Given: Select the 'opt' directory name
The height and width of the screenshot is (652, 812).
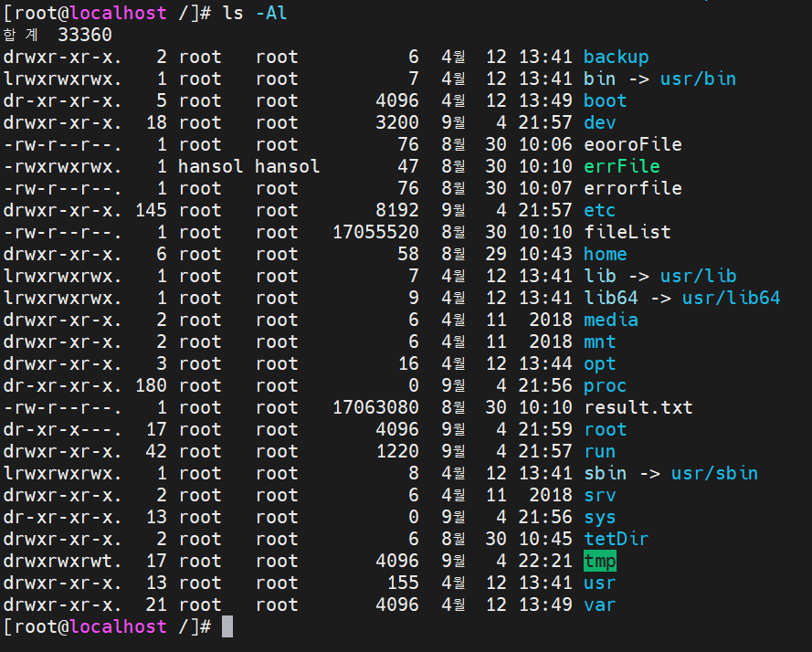Looking at the screenshot, I should point(600,363).
